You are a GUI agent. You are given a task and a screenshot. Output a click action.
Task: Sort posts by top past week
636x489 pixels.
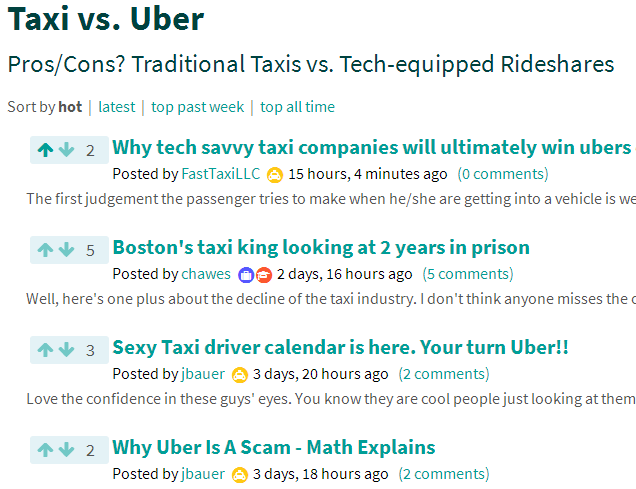point(197,107)
